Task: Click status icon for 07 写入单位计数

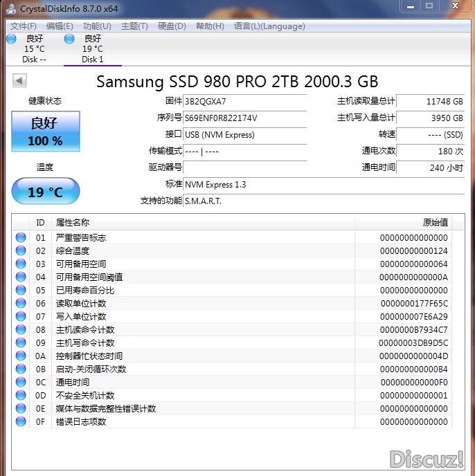Action: 21,316
